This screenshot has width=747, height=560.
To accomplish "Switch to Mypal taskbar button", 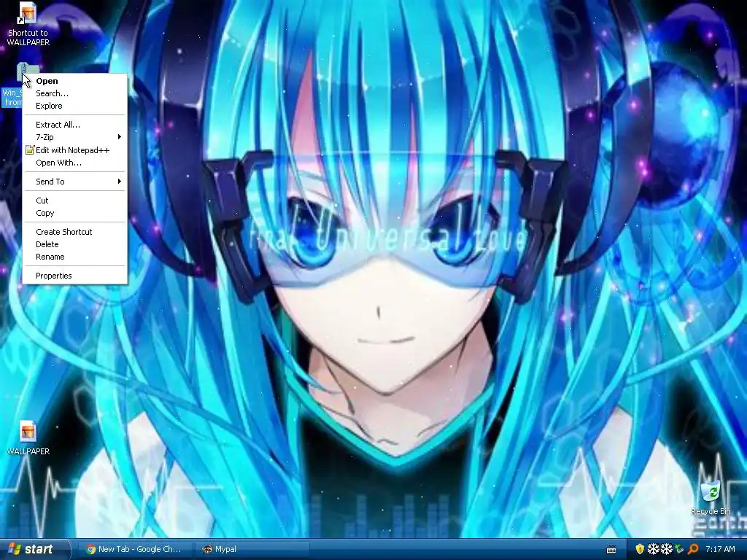I will pyautogui.click(x=253, y=549).
